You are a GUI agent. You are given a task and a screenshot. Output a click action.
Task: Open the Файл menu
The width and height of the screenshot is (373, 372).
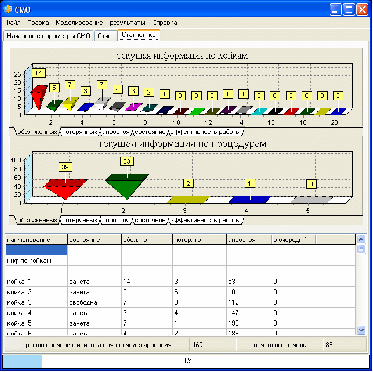point(13,23)
